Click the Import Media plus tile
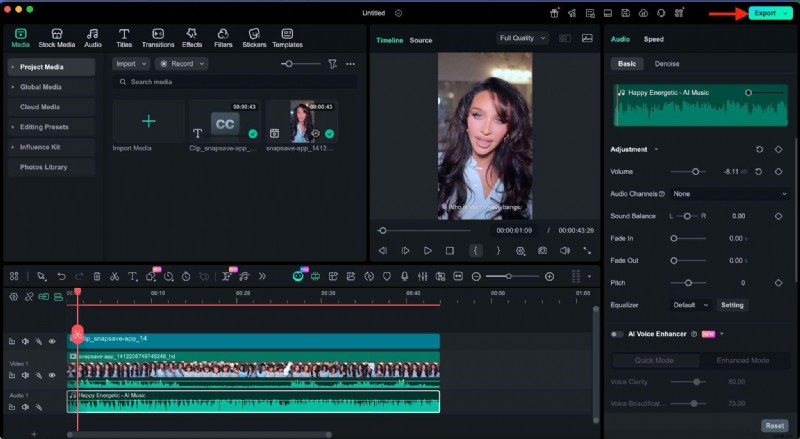Screen dimensions: 800x439 pyautogui.click(x=148, y=121)
